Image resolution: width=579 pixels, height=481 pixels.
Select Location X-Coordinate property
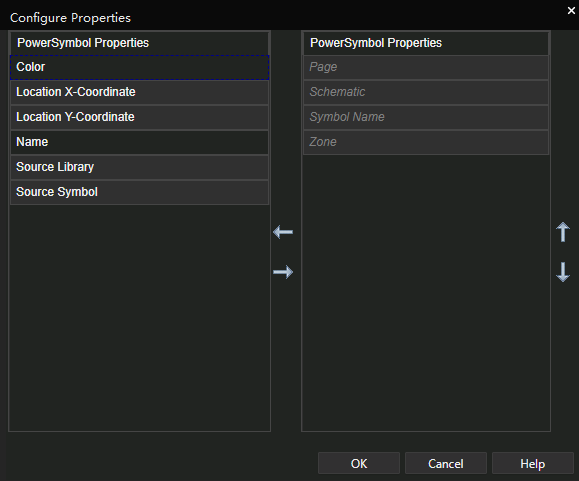[140, 92]
